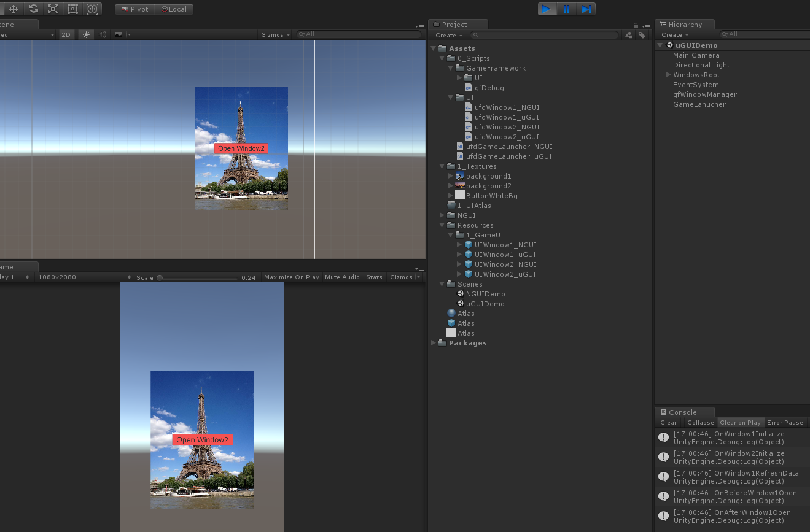Toggle scene lighting with the sun icon
The height and width of the screenshot is (532, 810).
point(86,35)
